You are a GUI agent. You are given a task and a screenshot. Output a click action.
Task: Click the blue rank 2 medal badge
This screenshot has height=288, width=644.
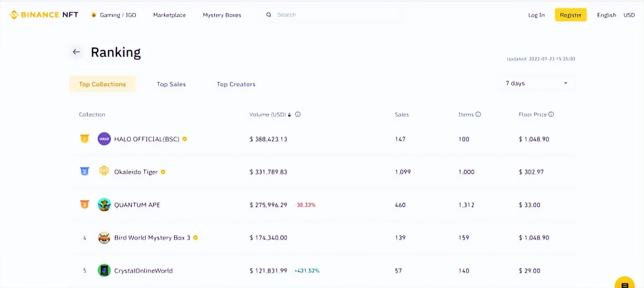tap(85, 171)
